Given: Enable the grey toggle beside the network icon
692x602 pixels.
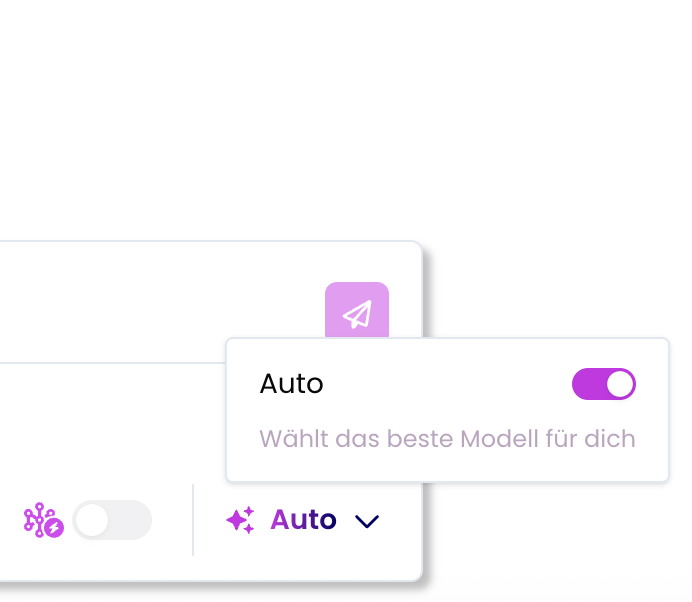Looking at the screenshot, I should tap(112, 520).
